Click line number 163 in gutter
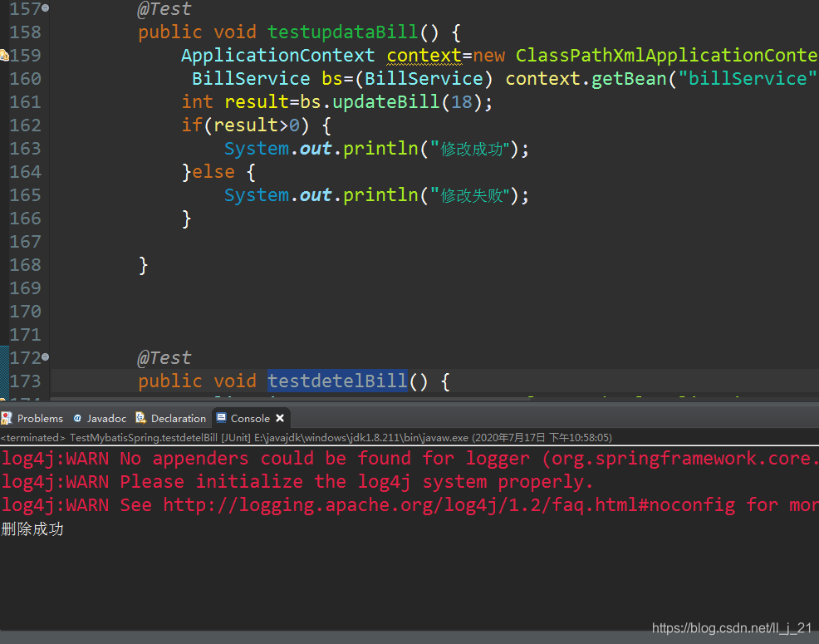This screenshot has height=644, width=819. point(25,149)
